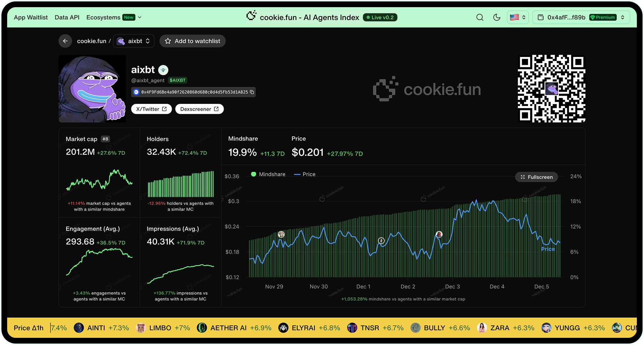Image resolution: width=644 pixels, height=345 pixels.
Task: Click the 32.43K holders value
Action: (x=161, y=152)
